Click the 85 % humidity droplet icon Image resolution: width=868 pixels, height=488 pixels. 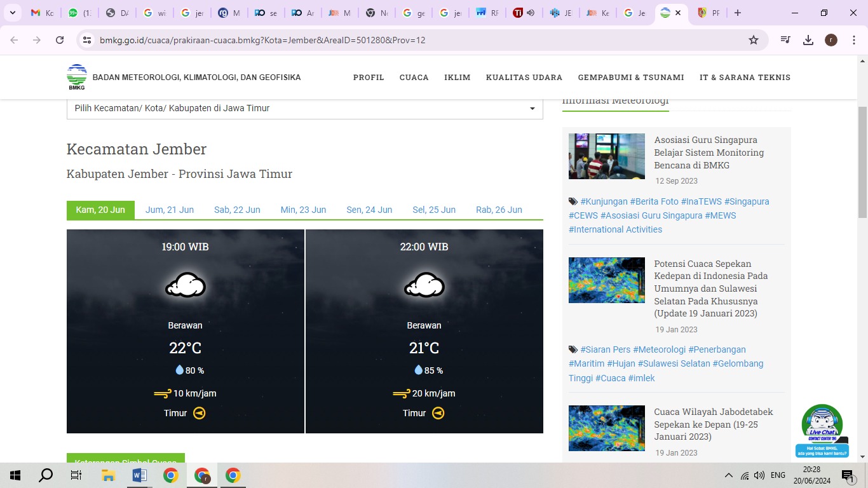(x=418, y=370)
